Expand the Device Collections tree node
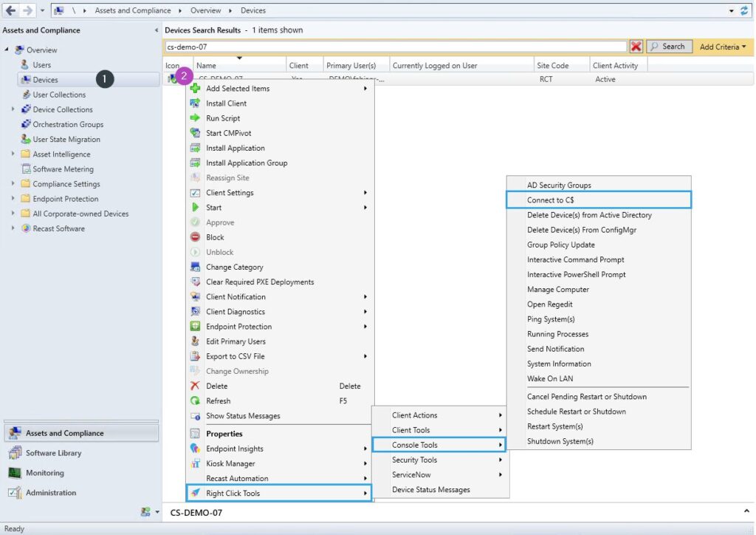Image resolution: width=756 pixels, height=535 pixels. (13, 109)
